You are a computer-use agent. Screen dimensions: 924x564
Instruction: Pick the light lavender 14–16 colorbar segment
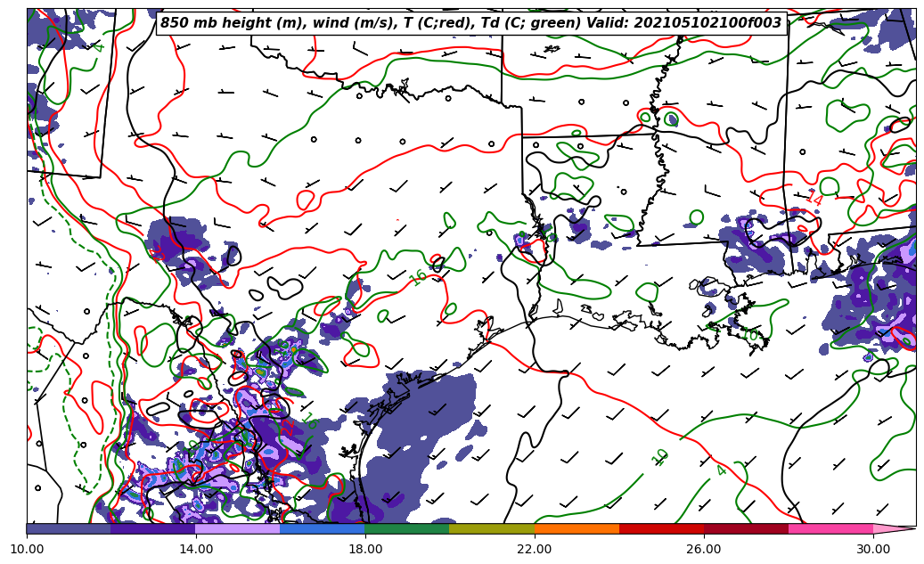(x=237, y=528)
